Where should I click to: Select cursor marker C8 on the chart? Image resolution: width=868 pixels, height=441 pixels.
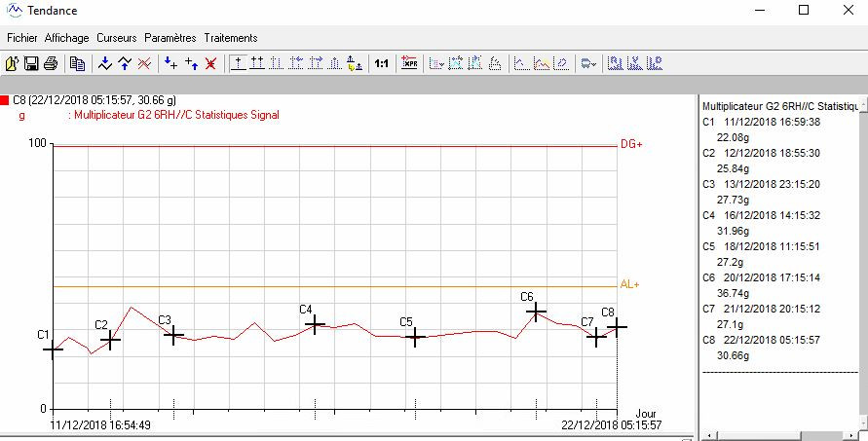pyautogui.click(x=617, y=327)
